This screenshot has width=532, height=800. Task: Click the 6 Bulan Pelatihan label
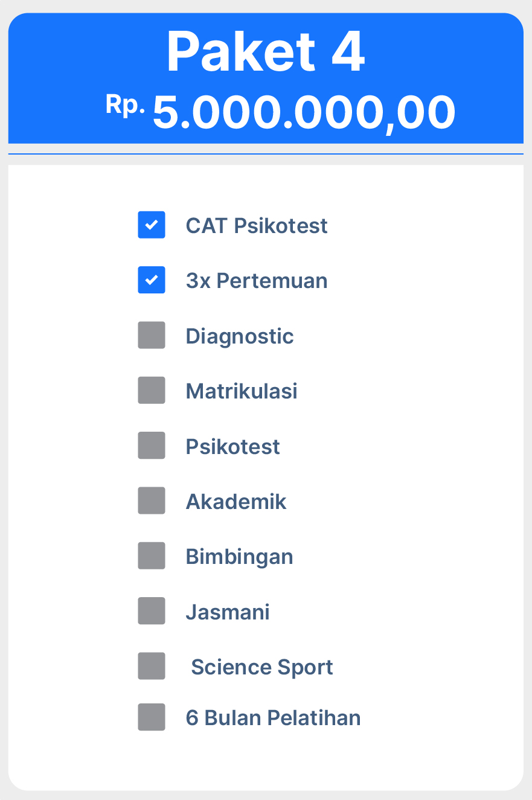pyautogui.click(x=273, y=718)
